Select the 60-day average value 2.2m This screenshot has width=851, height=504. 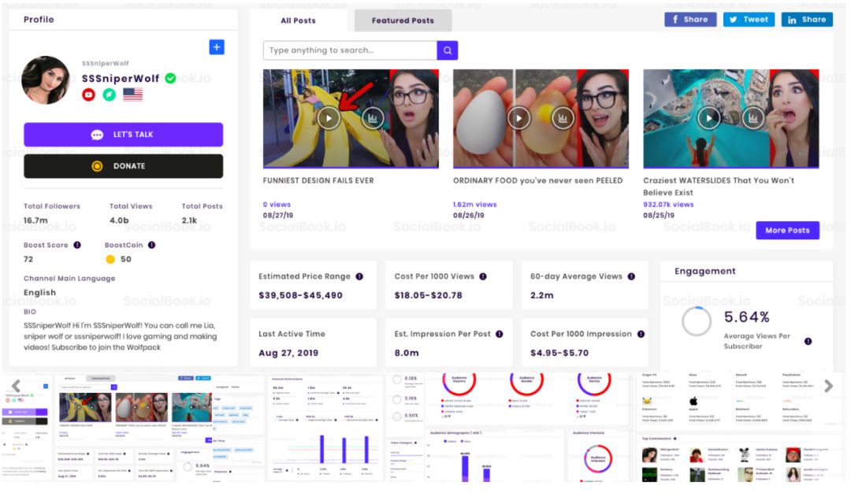point(542,295)
